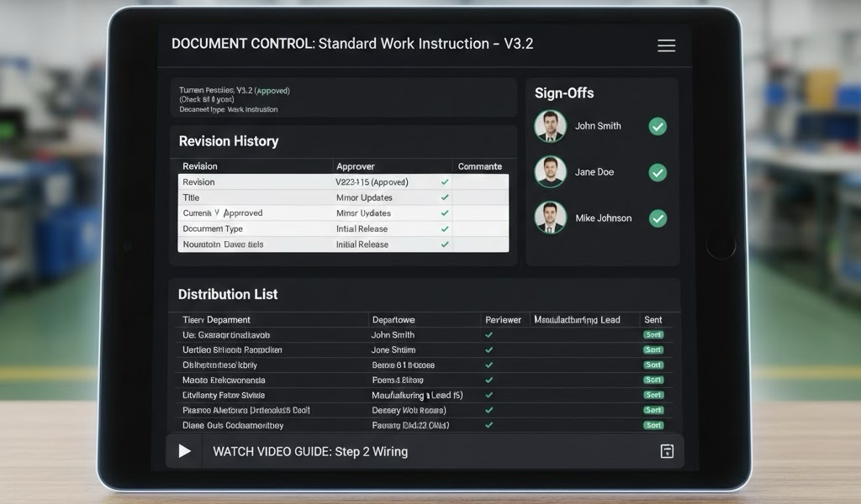
Task: Click Mike Johnson's profile avatar
Action: click(550, 218)
